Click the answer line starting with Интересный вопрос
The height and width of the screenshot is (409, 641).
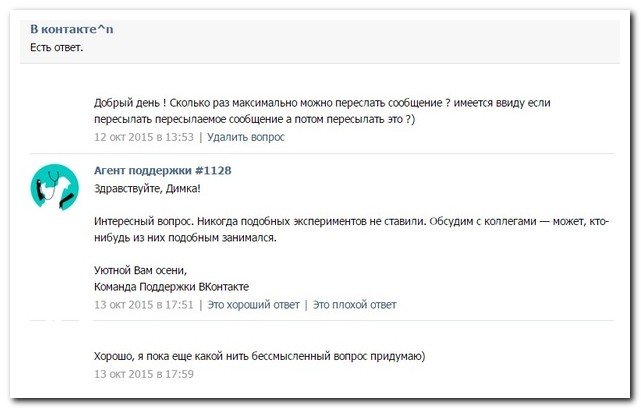tap(350, 220)
